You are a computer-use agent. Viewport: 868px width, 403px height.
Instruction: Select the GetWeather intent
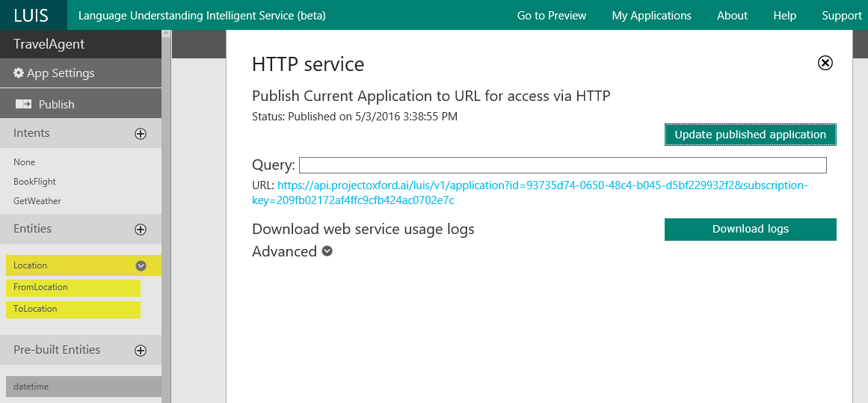coord(37,201)
